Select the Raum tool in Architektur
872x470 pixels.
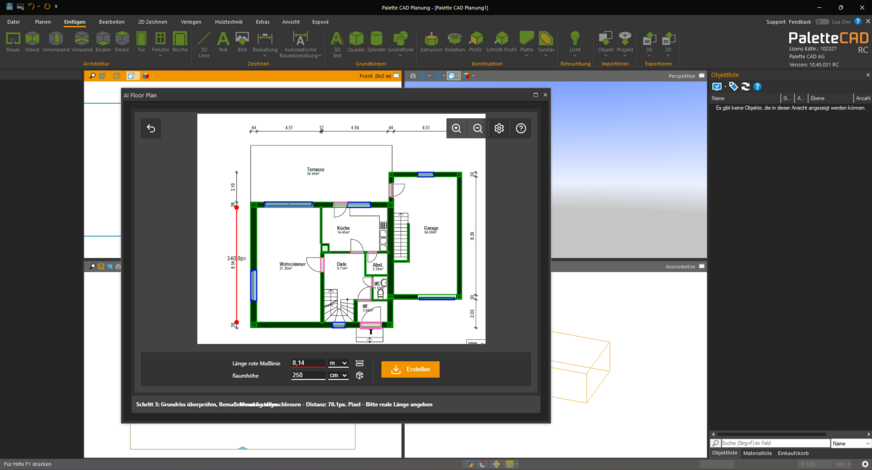pos(13,42)
